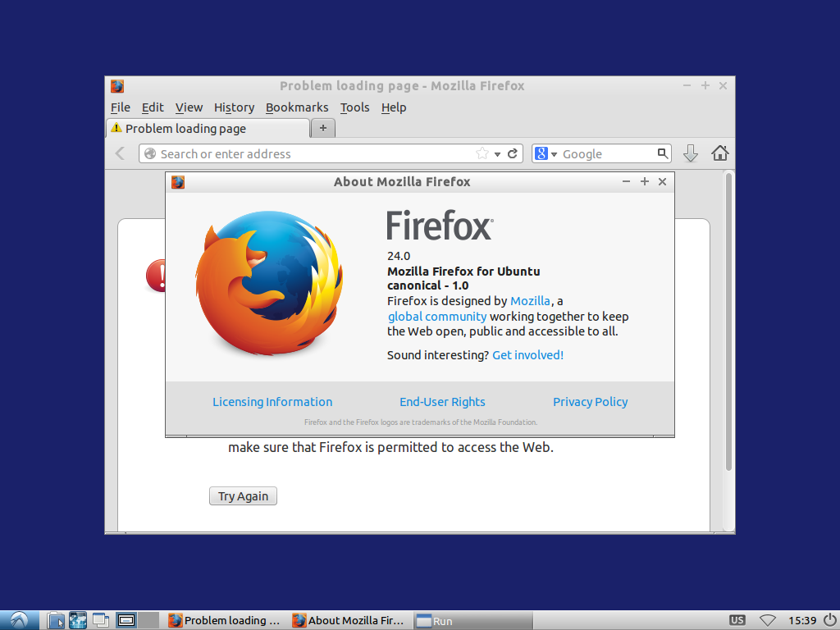This screenshot has width=840, height=630.
Task: Open the Help menu
Action: pyautogui.click(x=394, y=107)
